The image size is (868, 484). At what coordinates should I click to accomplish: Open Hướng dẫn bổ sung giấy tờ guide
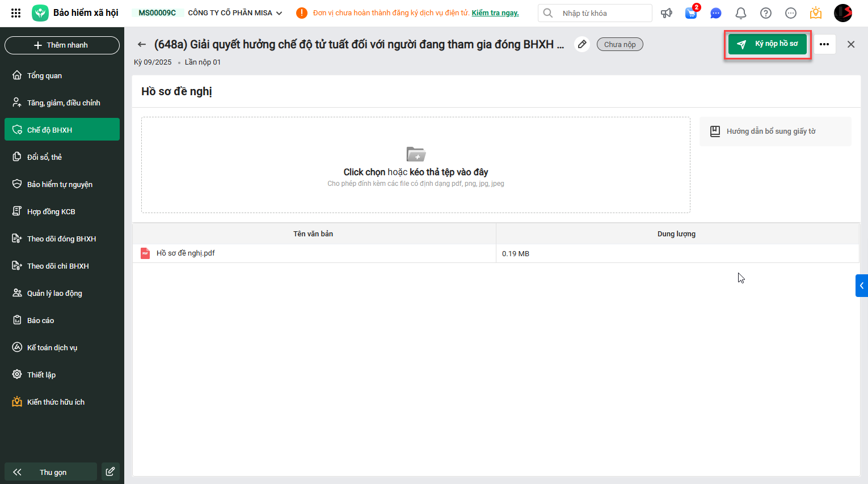[775, 131]
